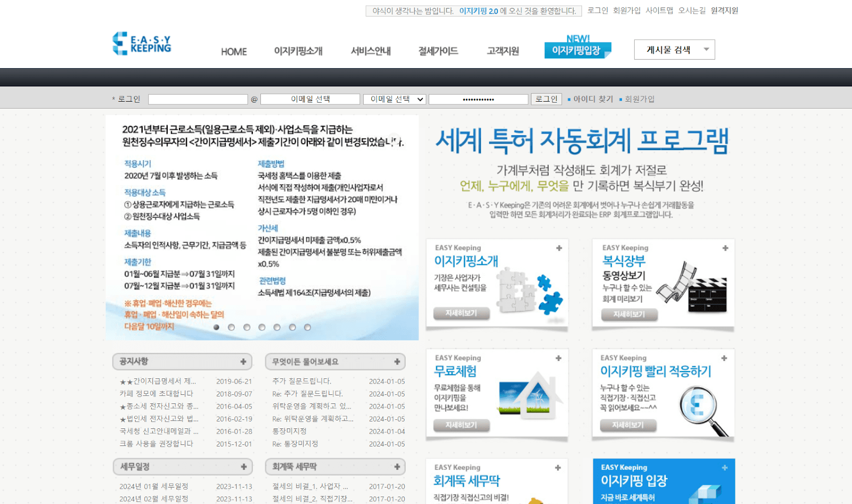
Task: Click 세계 특허 자동회계 프로그램 headline
Action: tap(582, 141)
